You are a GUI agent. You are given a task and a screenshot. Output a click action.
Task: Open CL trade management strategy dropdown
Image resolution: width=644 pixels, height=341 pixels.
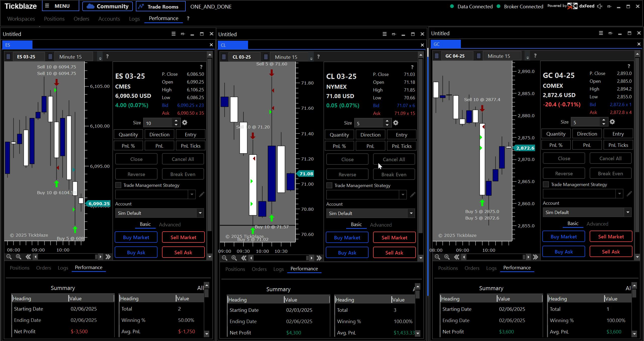[403, 195]
